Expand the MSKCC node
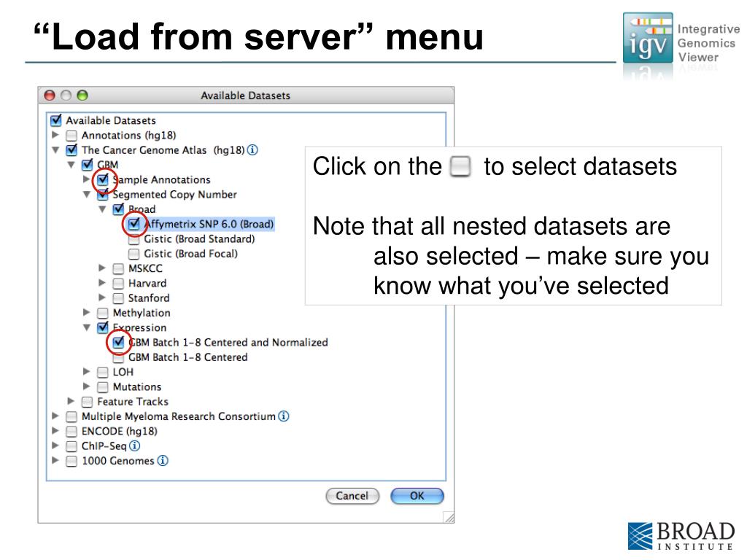This screenshot has height=560, width=747. click(x=102, y=268)
